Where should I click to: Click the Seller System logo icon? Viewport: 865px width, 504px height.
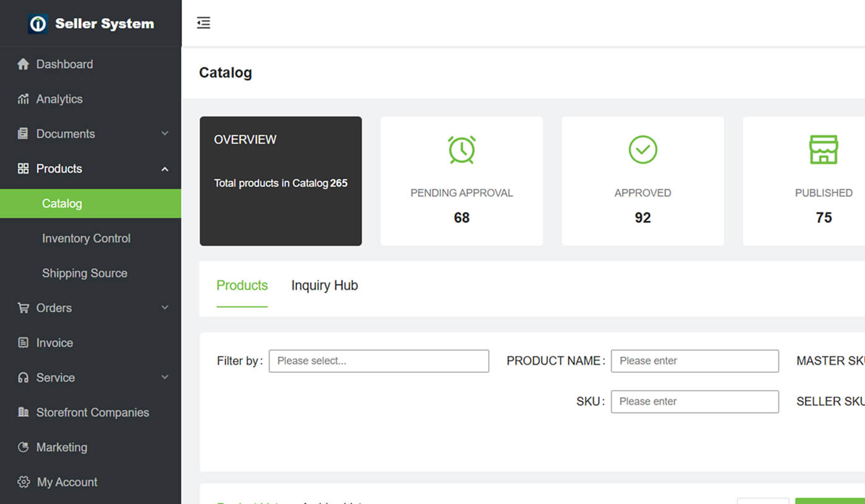[38, 24]
